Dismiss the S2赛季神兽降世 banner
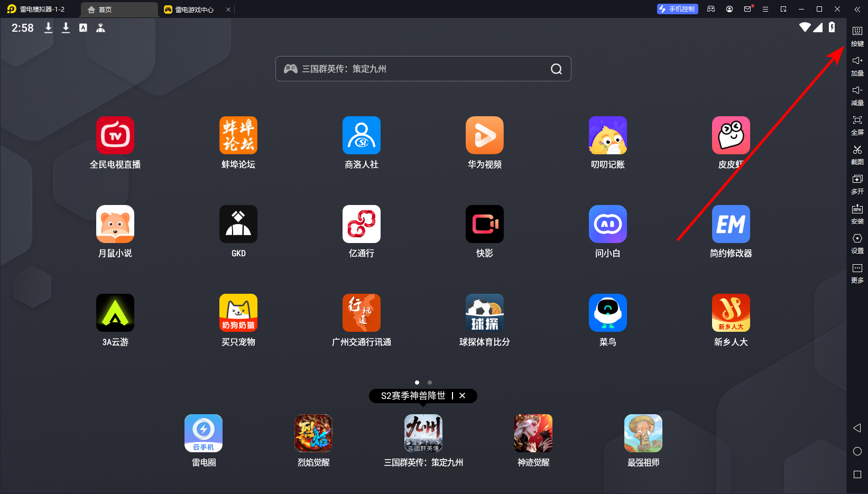 click(x=463, y=396)
